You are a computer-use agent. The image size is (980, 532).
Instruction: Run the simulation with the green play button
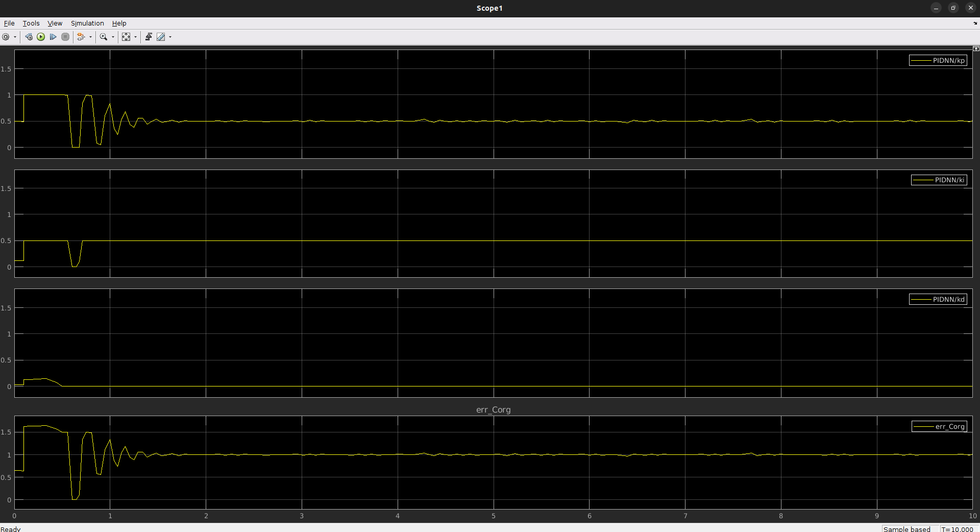[x=41, y=37]
